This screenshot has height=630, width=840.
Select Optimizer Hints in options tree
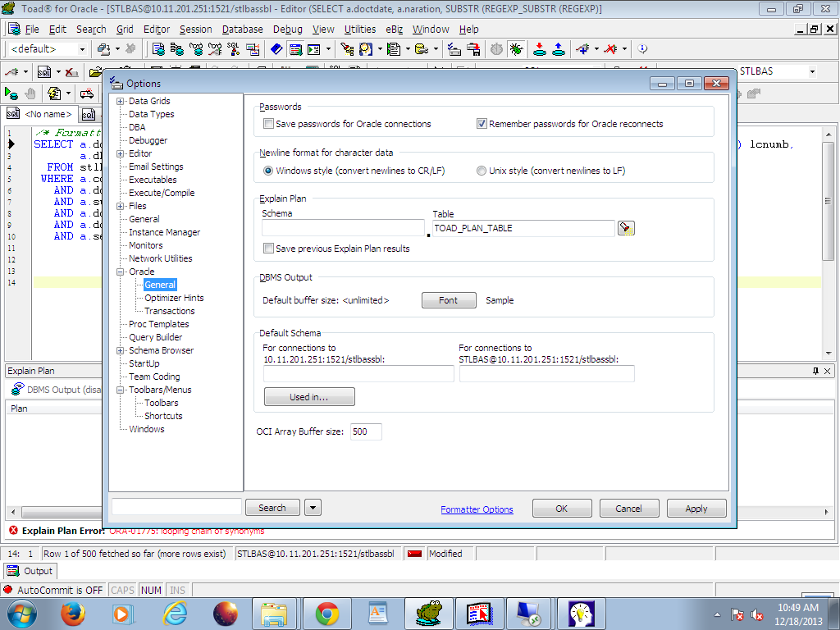174,299
